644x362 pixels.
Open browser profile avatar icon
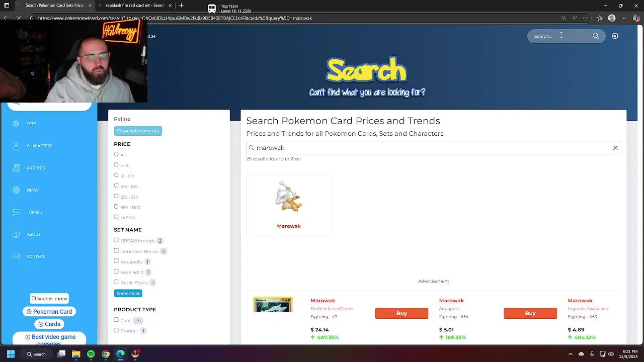pyautogui.click(x=612, y=18)
